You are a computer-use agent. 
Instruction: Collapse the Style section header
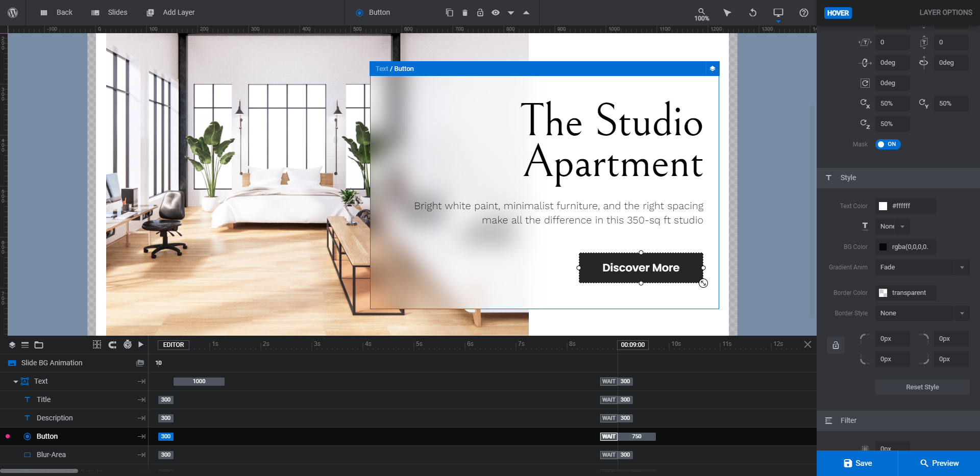pyautogui.click(x=898, y=178)
